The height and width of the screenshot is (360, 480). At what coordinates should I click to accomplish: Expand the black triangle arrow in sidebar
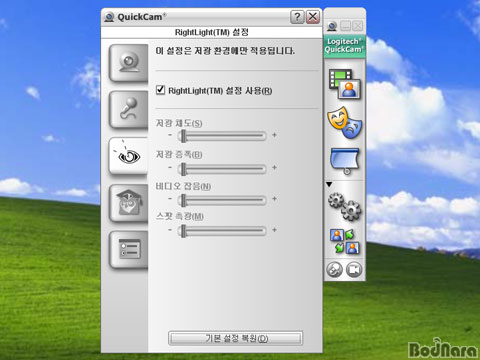[x=329, y=184]
